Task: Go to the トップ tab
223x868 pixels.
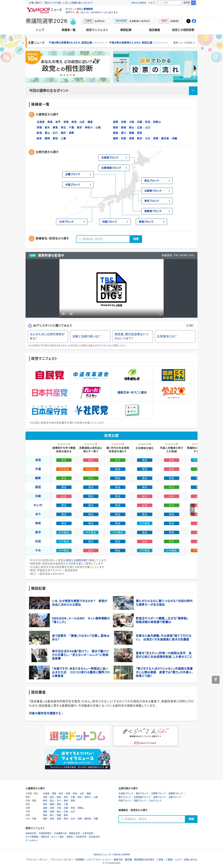Action: [40, 30]
